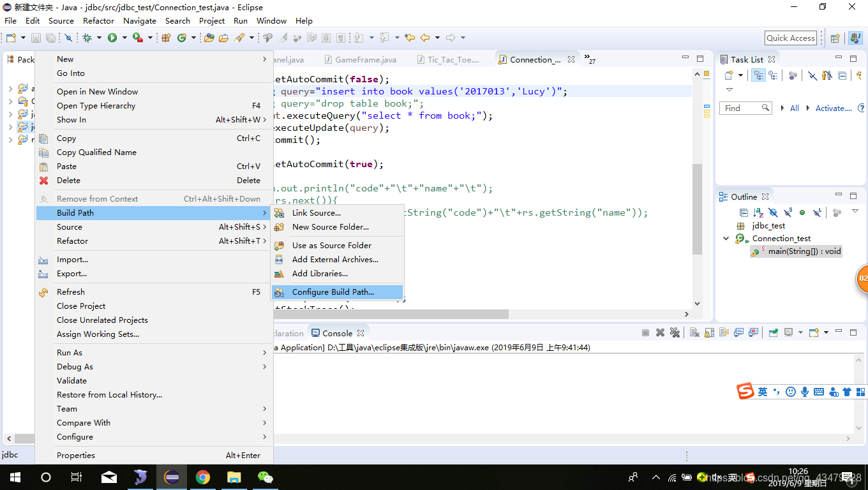Choose Add Libraries menu item
868x490 pixels.
338,274
